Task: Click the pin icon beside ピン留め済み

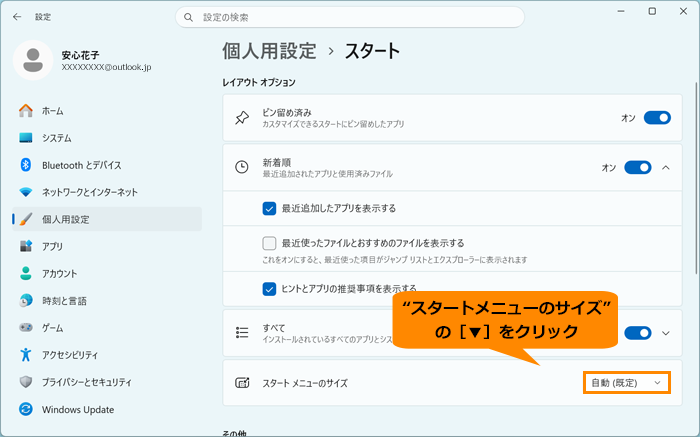Action: (x=242, y=118)
